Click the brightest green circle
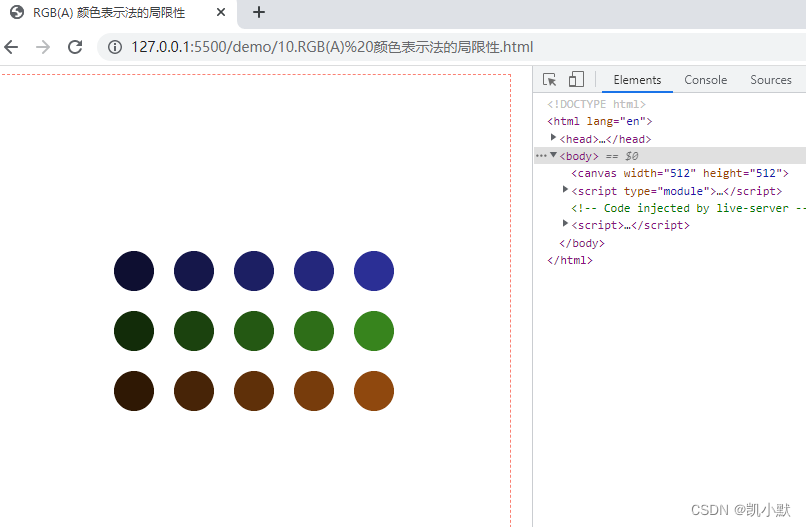Image resolution: width=806 pixels, height=527 pixels. click(x=374, y=331)
